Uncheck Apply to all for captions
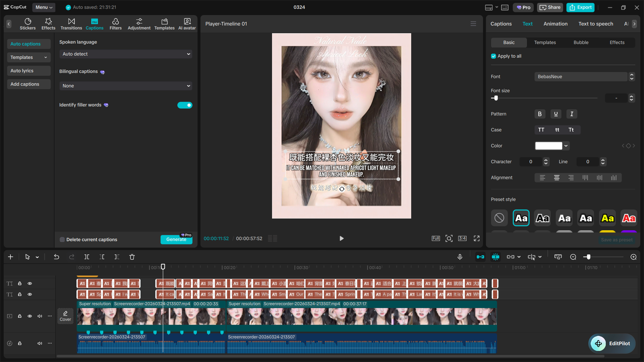This screenshot has height=362, width=644. tap(493, 56)
